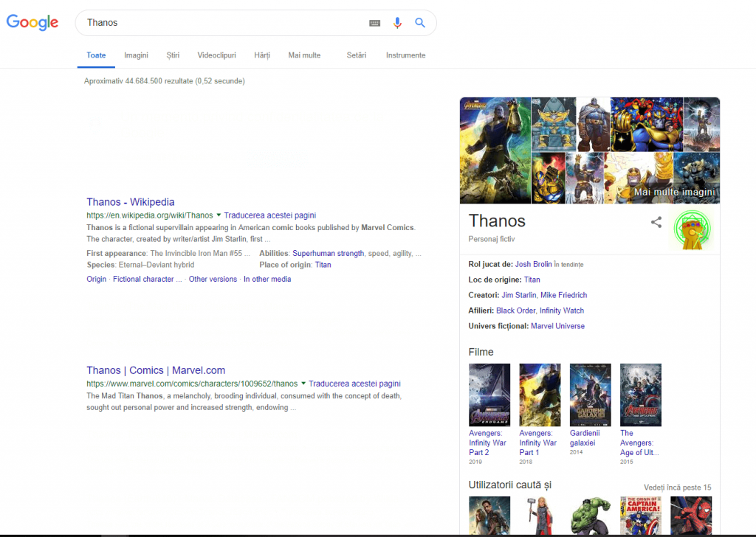This screenshot has width=756, height=537.
Task: Click the Jim Starlin creator link
Action: (519, 295)
